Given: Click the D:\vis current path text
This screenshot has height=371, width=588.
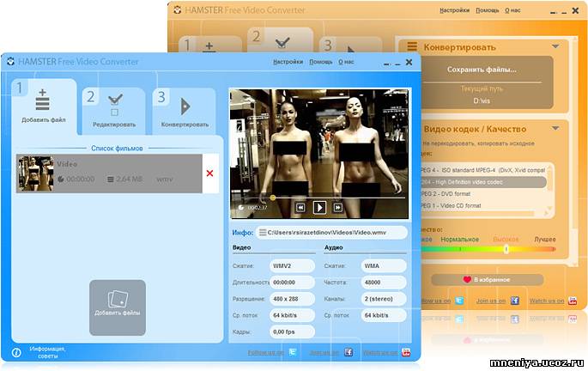Looking at the screenshot, I should [482, 101].
